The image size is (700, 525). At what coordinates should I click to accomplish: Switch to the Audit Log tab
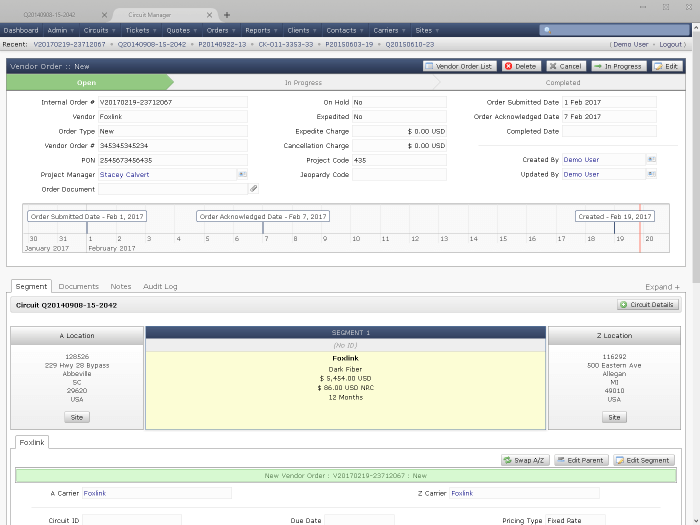click(160, 287)
